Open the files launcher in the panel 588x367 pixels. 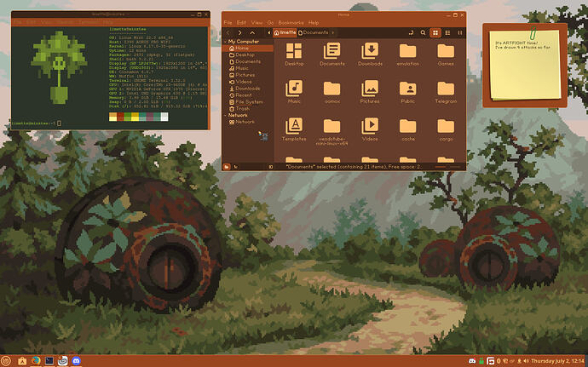coord(22,361)
